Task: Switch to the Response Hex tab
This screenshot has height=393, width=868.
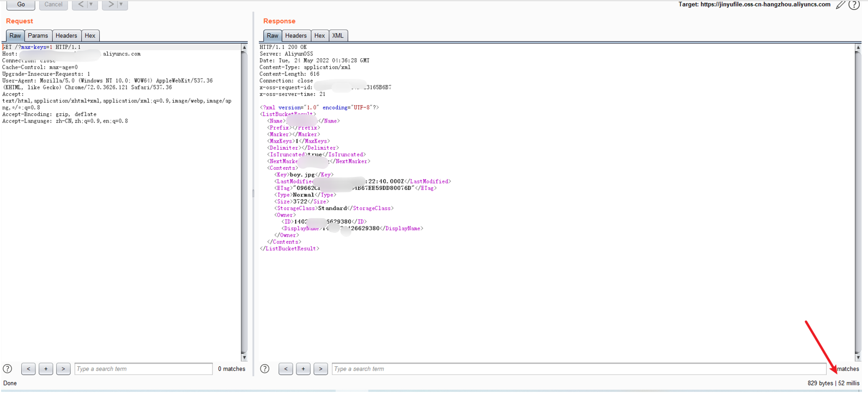Action: click(320, 36)
